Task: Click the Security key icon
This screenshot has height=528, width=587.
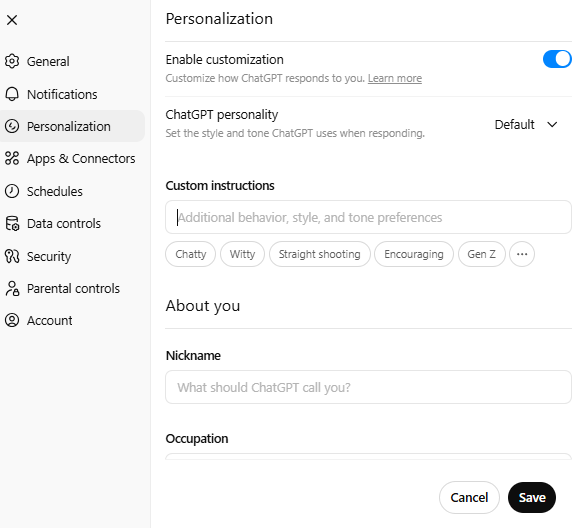Action: click(12, 256)
